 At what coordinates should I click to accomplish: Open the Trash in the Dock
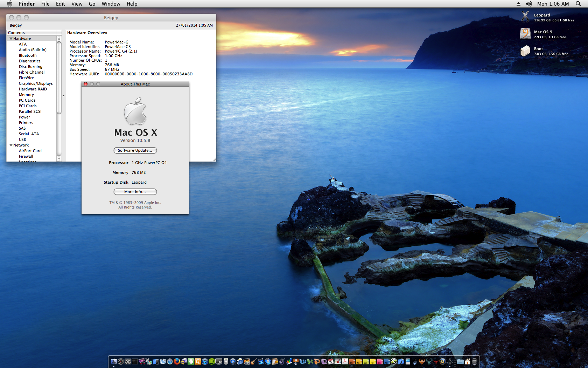[475, 361]
